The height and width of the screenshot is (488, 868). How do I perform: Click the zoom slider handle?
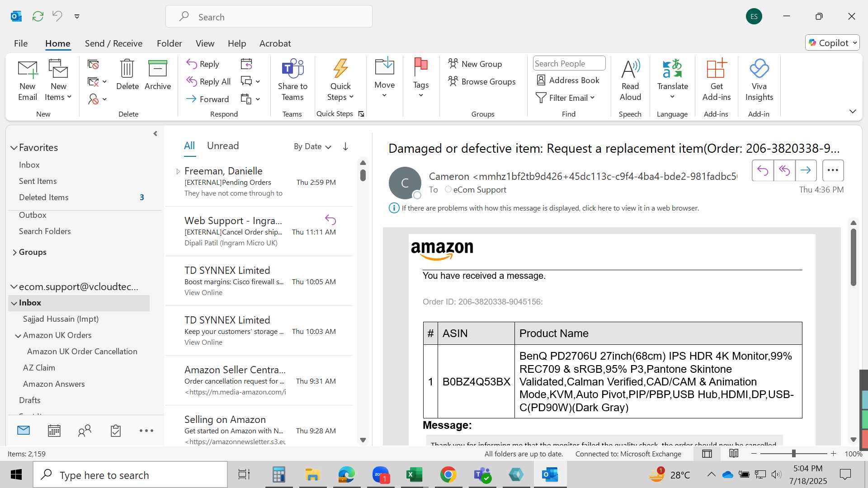tap(793, 454)
